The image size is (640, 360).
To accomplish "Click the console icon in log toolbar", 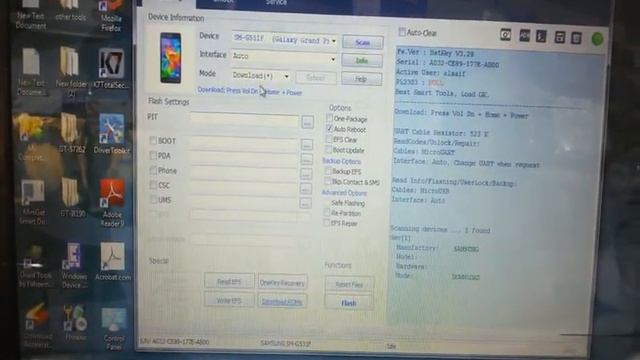I will 541,36.
